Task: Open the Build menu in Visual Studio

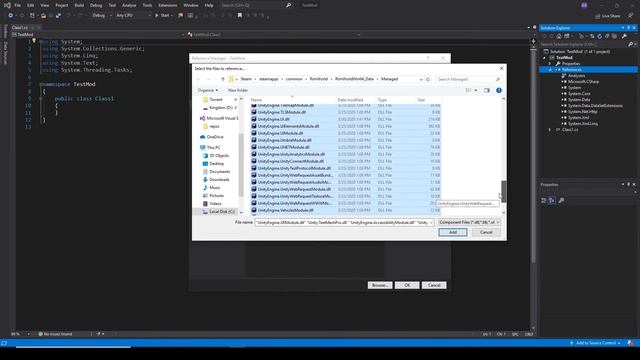Action: click(x=79, y=5)
